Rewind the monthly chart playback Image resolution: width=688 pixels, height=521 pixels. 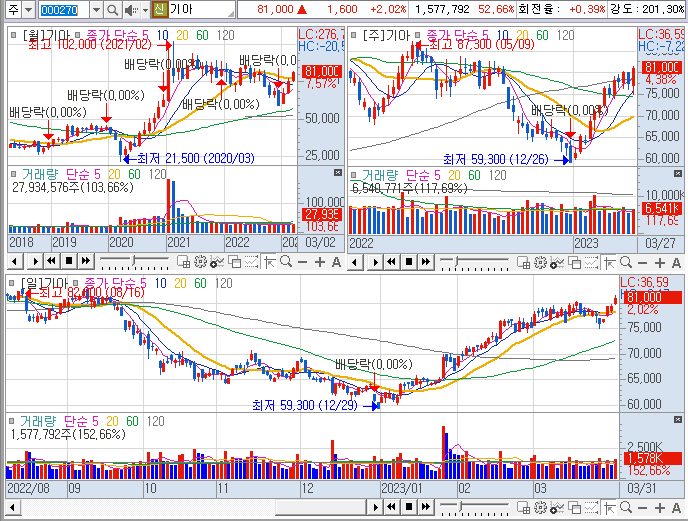click(x=51, y=262)
